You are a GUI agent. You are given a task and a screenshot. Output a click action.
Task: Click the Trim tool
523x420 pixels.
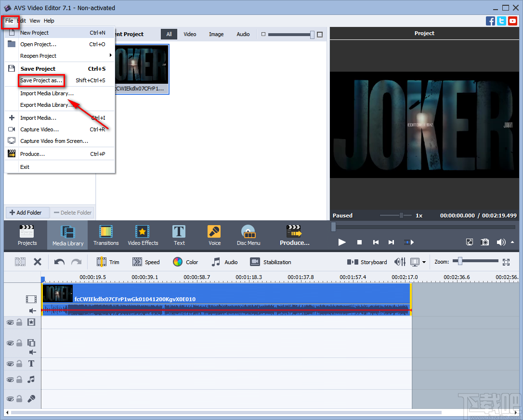108,262
